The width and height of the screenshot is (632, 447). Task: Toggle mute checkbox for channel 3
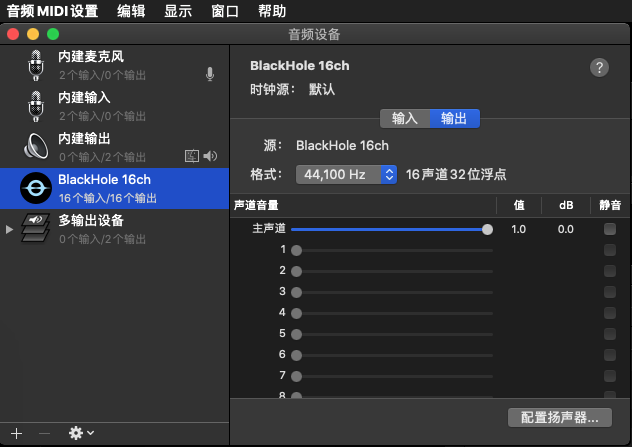click(610, 292)
